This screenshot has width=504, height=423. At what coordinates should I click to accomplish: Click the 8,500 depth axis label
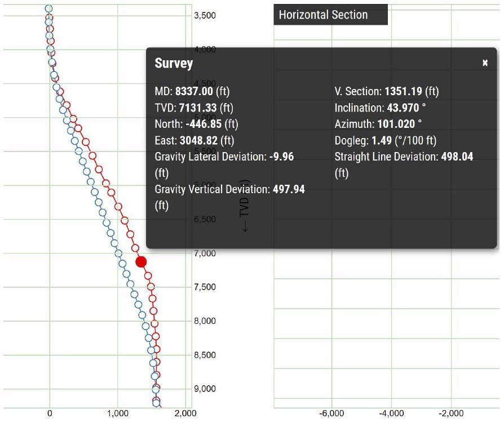pos(205,355)
